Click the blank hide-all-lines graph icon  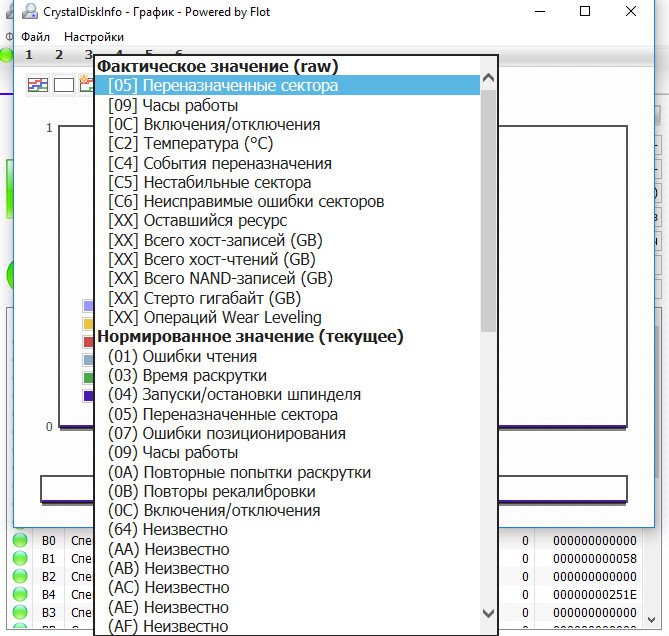click(64, 85)
